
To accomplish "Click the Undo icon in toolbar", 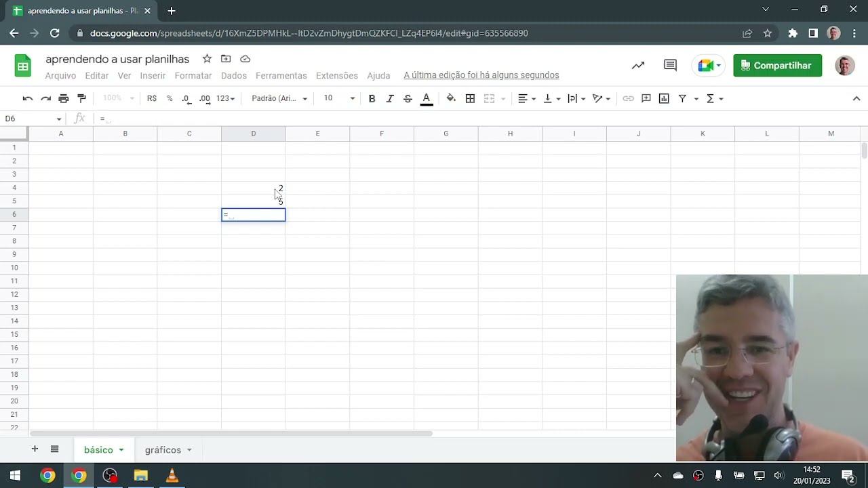I will 27,98.
